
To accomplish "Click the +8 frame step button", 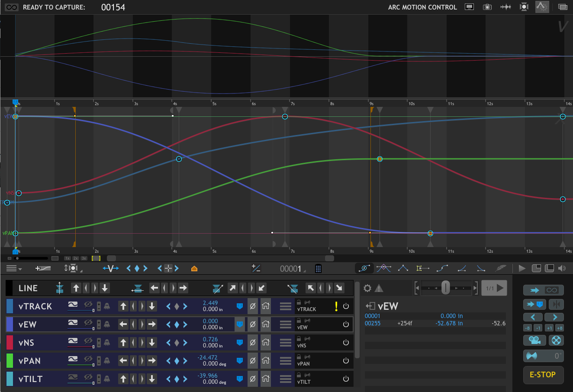I will (x=560, y=328).
